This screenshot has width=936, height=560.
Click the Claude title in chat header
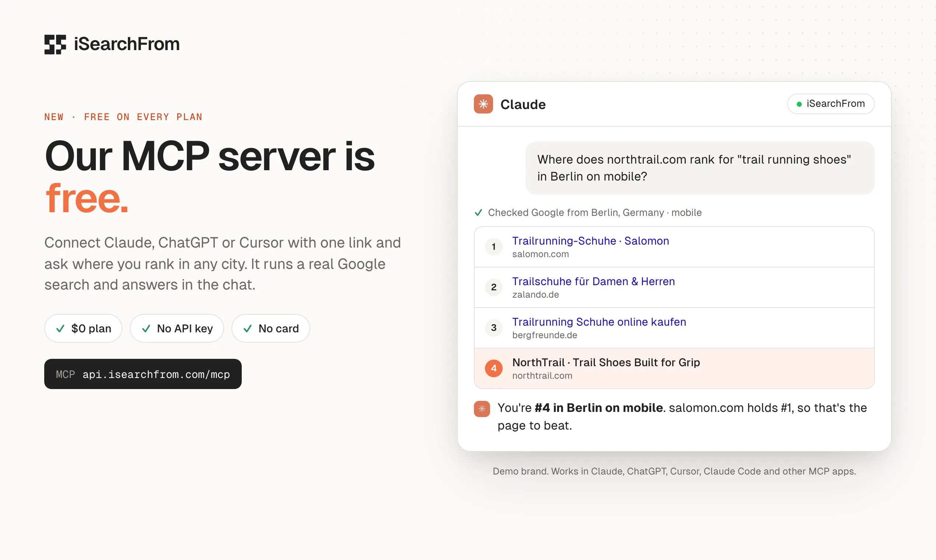523,105
